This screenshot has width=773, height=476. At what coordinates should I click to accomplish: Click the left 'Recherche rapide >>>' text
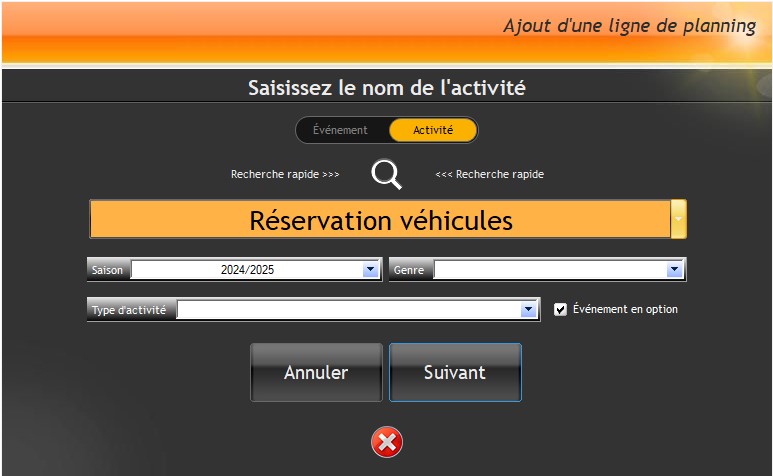285,174
